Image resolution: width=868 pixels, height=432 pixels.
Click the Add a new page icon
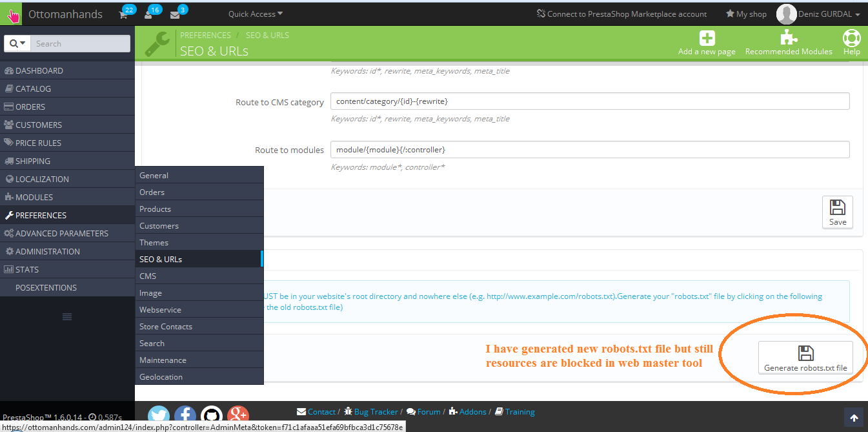[x=707, y=38]
